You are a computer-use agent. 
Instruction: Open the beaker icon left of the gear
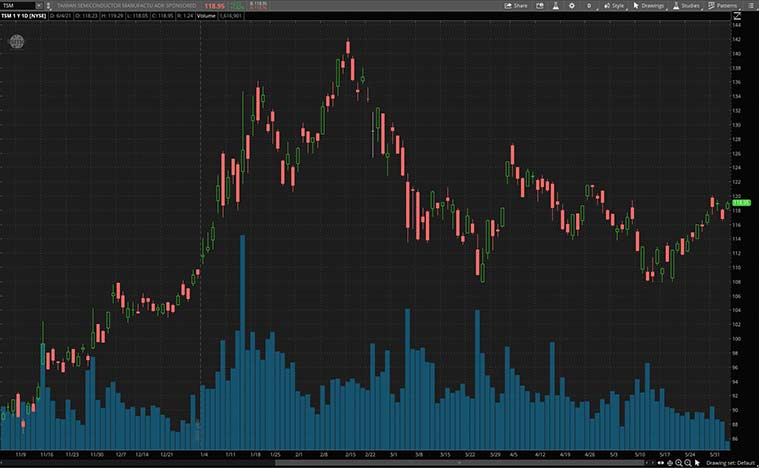coord(556,6)
